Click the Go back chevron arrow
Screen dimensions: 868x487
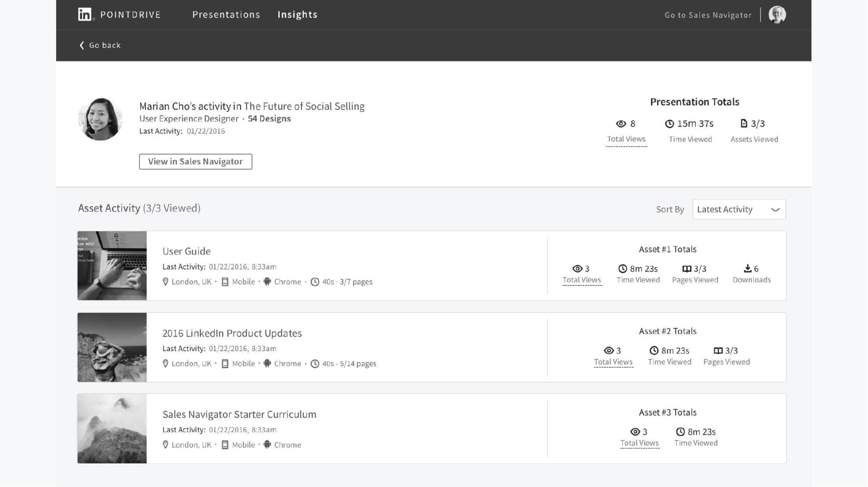tap(81, 45)
